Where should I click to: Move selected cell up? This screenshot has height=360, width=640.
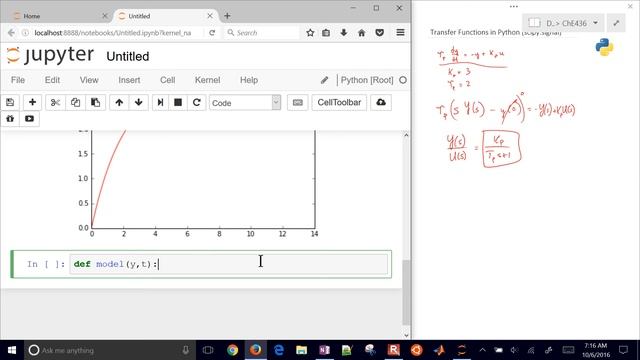(119, 102)
